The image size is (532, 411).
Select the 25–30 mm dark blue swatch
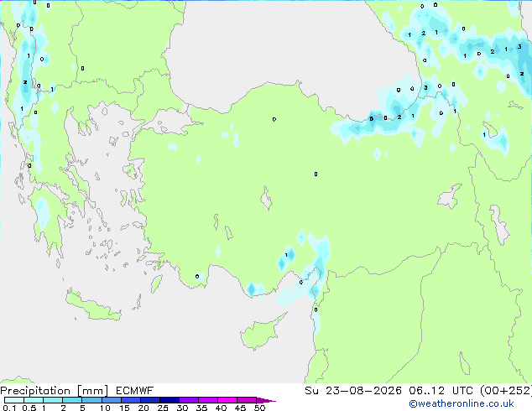169,400
